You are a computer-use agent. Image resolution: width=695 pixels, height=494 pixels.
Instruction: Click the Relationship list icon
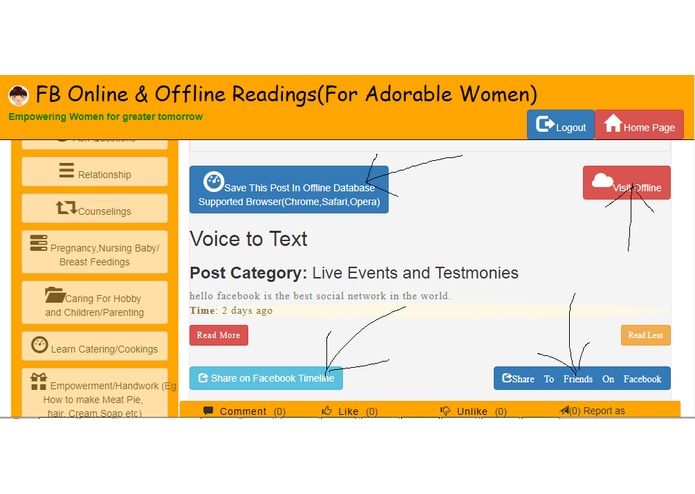pyautogui.click(x=66, y=170)
